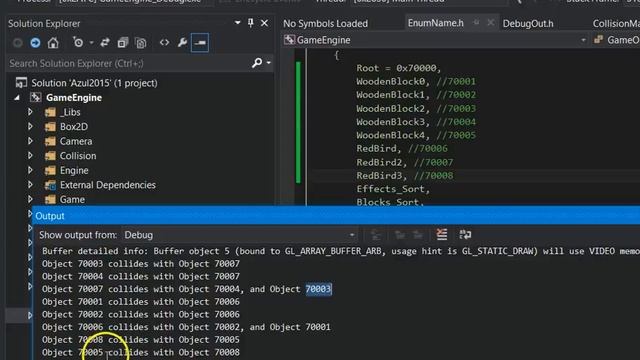Viewport: 640px width, 360px height.
Task: Click the Collapse All icon
Action: click(x=122, y=42)
